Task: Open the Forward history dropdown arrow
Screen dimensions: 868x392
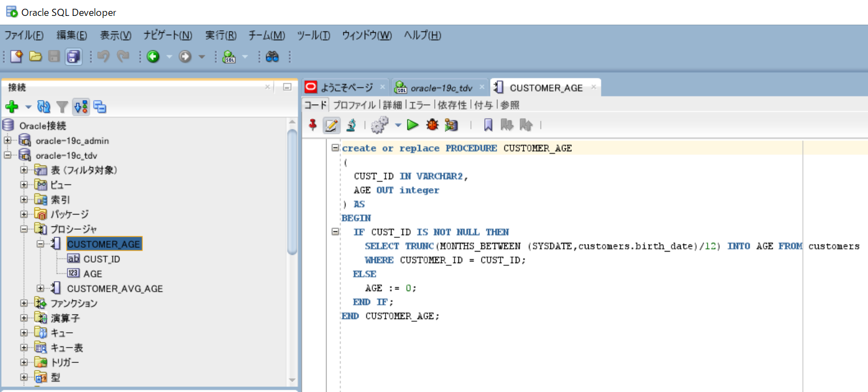Action: coord(202,56)
